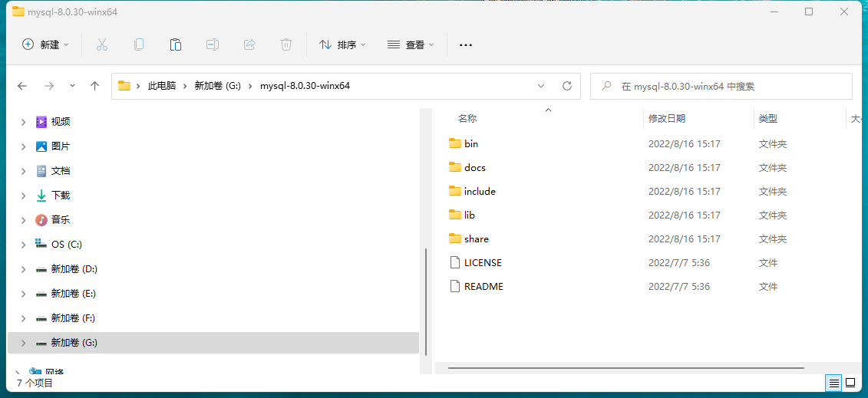The width and height of the screenshot is (868, 398).
Task: Click the horizontal scrollbar of file list
Action: click(x=625, y=367)
